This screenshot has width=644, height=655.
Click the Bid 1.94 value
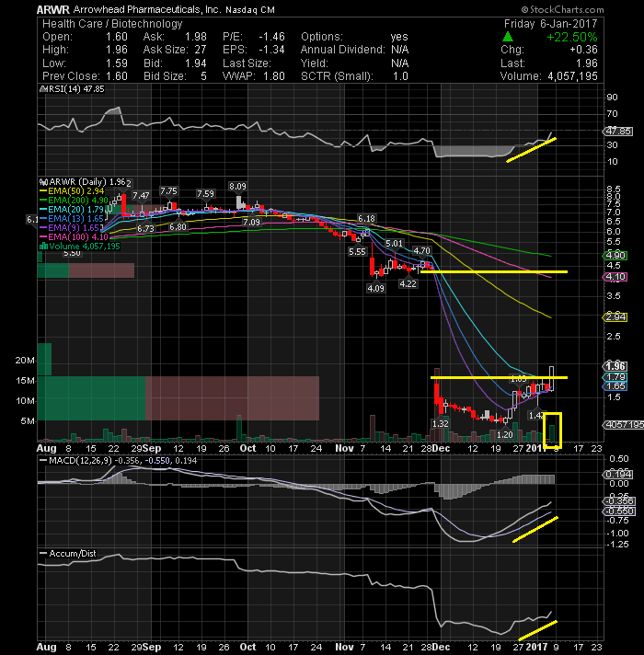[195, 63]
